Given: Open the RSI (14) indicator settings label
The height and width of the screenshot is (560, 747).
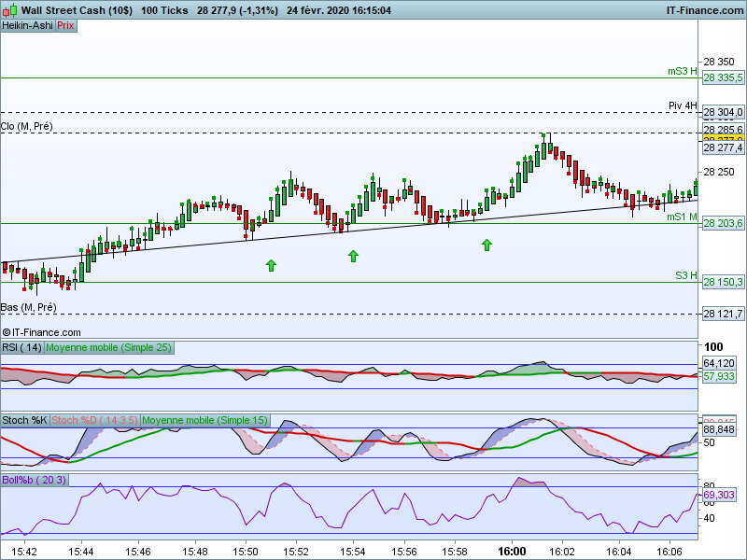Looking at the screenshot, I should pos(22,347).
